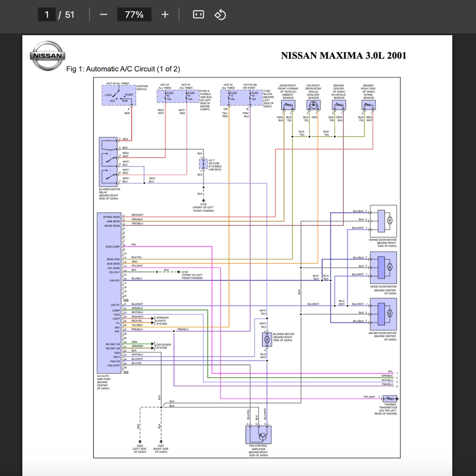Select the 77% zoom level field

coord(134,15)
